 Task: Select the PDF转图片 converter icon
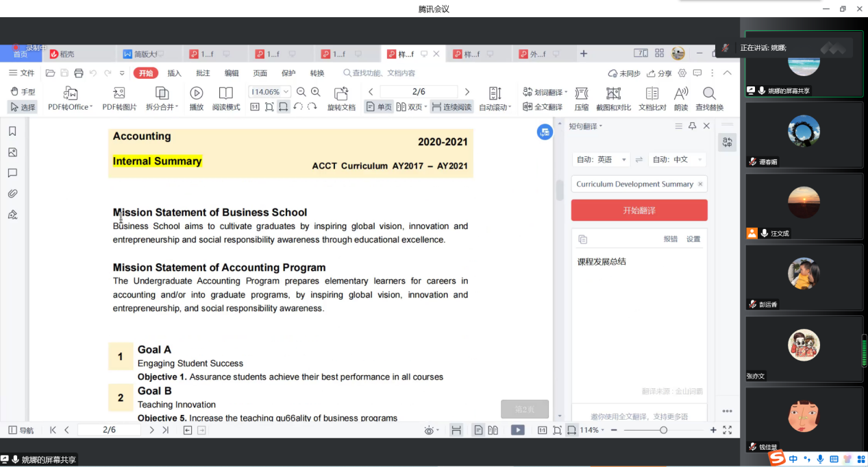pyautogui.click(x=119, y=99)
